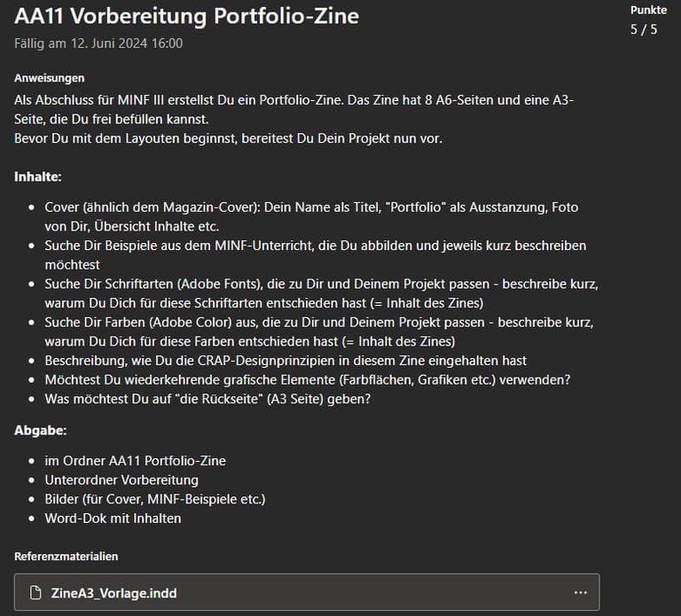681x616 pixels.
Task: Click the assignment title AA11 Vorbereitung Portfolio-Zine
Action: (x=186, y=17)
